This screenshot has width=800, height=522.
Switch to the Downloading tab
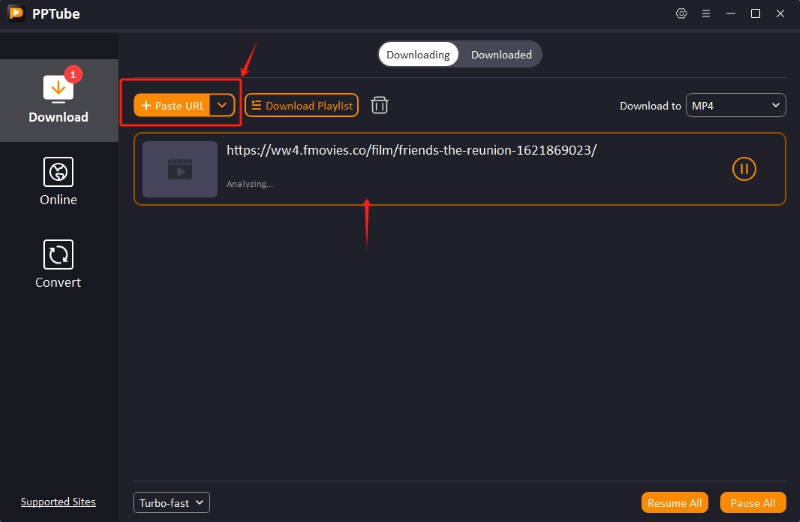418,54
